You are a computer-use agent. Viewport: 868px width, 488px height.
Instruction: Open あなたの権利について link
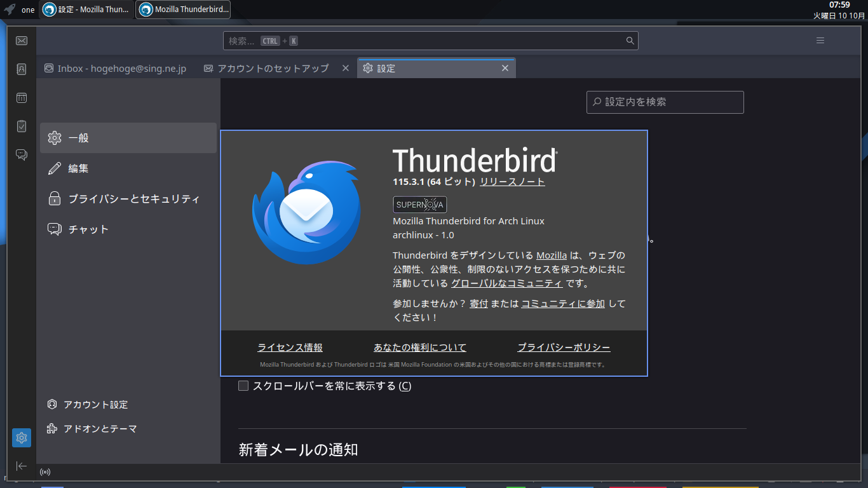(x=420, y=348)
